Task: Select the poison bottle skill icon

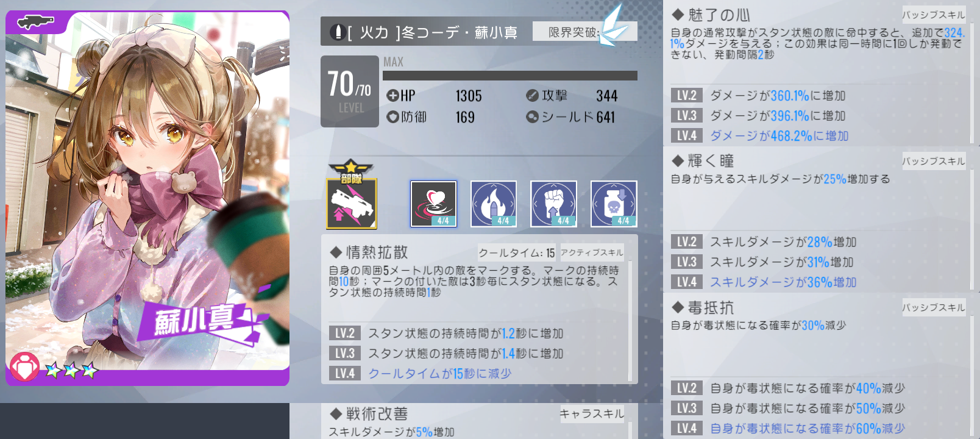Action: (614, 204)
